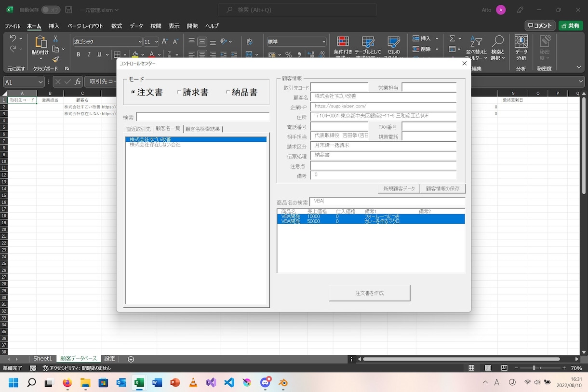
Task: Open the ファイル menu tab
Action: tap(13, 26)
